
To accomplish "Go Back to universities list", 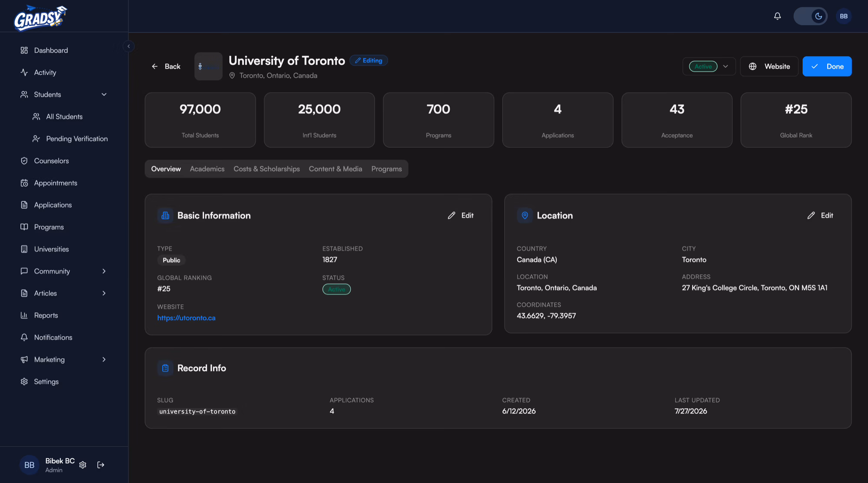I will coord(166,66).
